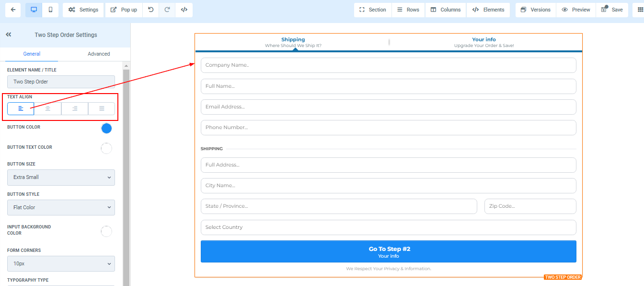Screen dimensions: 644x286
Task: Select left text align option
Action: (x=21, y=109)
